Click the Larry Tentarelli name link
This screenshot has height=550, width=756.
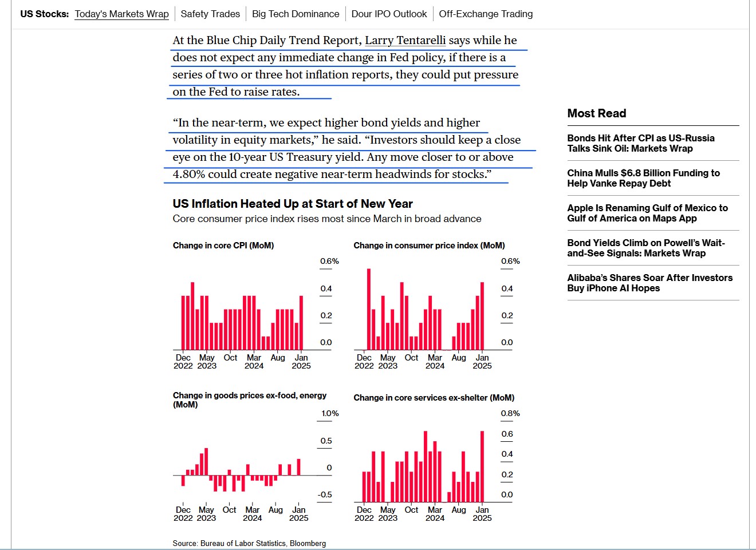point(405,40)
